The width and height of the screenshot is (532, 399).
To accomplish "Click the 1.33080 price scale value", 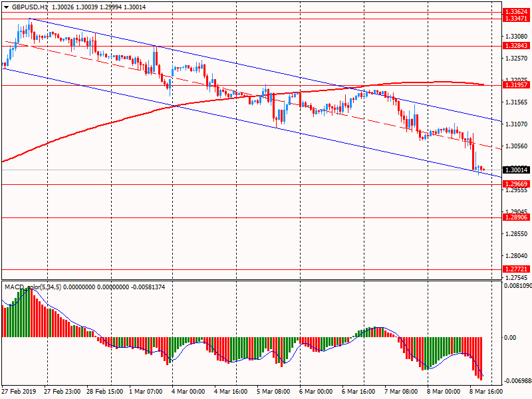I will click(517, 37).
